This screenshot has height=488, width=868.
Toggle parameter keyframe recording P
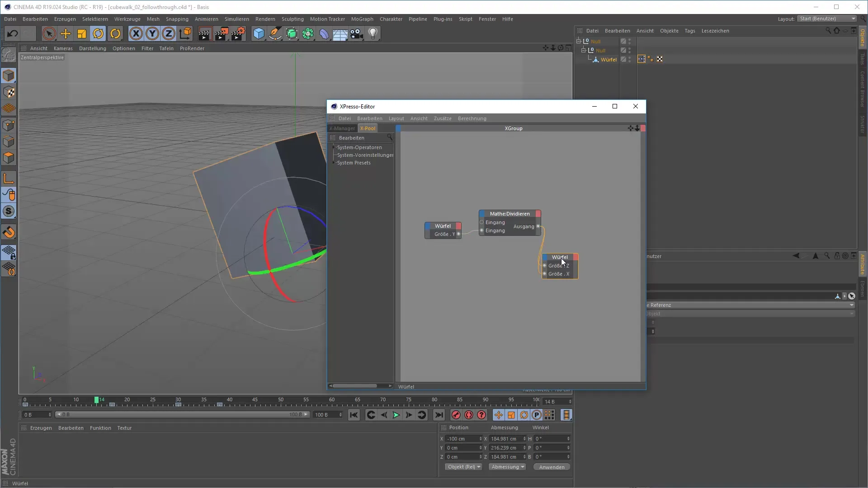point(537,415)
